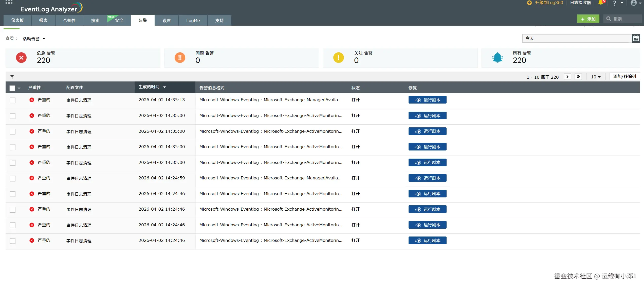Click the red critical alerts icon
The width and height of the screenshot is (644, 287).
click(21, 58)
